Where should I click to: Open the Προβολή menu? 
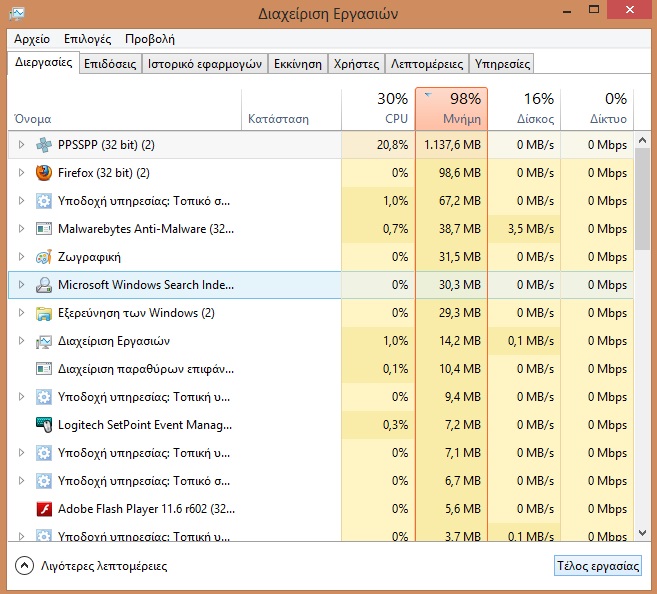tap(149, 39)
